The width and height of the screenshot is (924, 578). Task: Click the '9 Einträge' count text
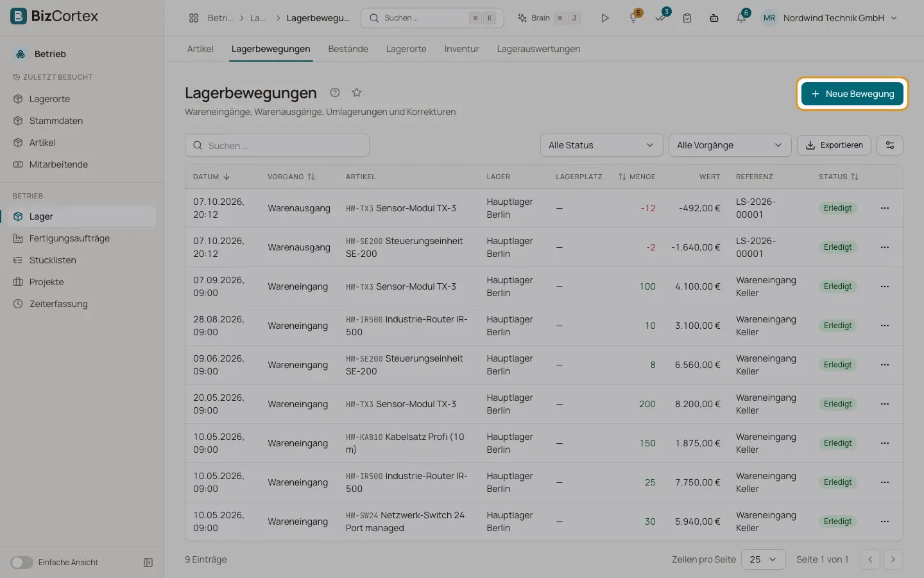[x=206, y=559]
